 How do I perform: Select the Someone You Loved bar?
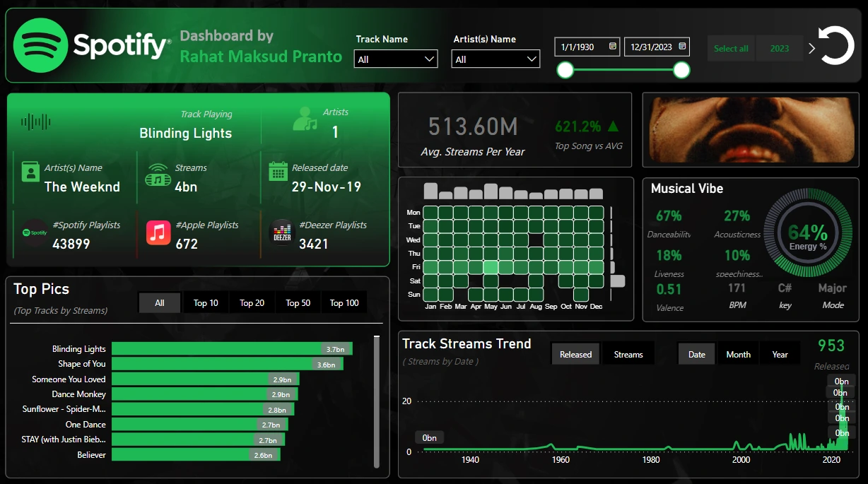tap(207, 379)
